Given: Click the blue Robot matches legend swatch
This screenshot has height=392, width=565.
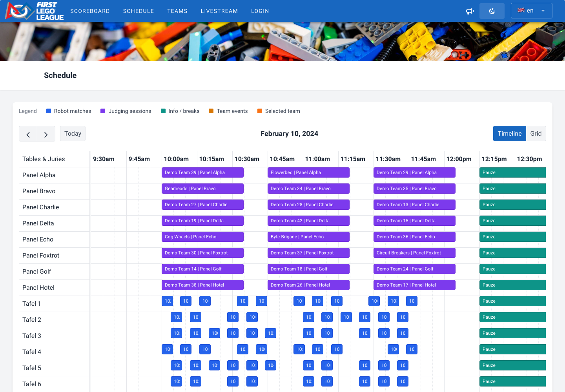Looking at the screenshot, I should [49, 111].
